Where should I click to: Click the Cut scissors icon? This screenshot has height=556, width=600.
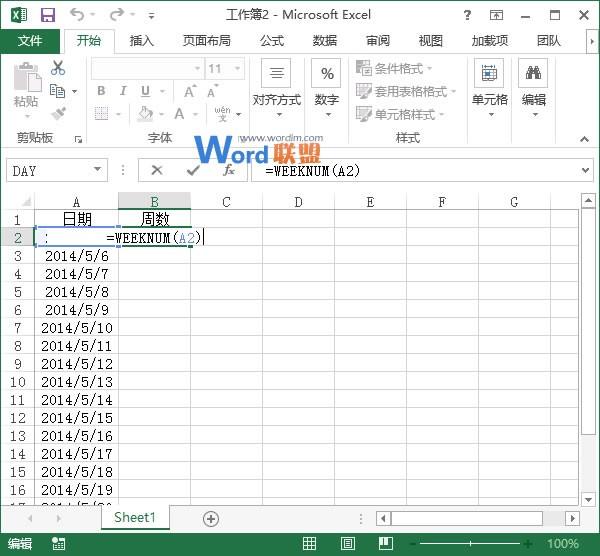(58, 68)
